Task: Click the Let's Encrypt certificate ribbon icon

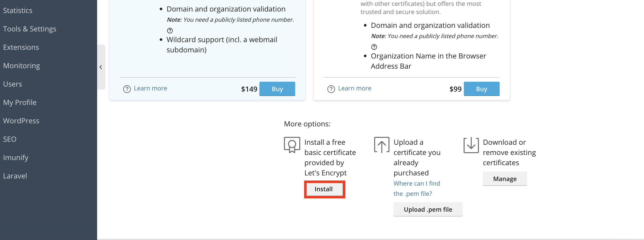Action: (292, 145)
